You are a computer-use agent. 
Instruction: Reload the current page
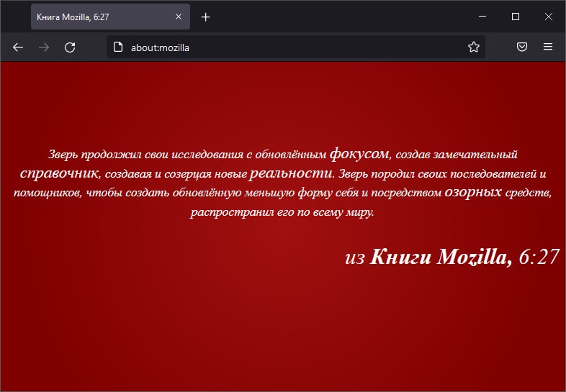tap(70, 47)
